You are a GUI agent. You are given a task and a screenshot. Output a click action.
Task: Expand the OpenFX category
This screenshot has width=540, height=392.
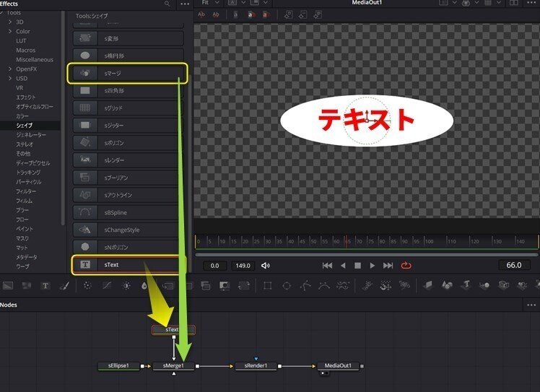pos(10,69)
